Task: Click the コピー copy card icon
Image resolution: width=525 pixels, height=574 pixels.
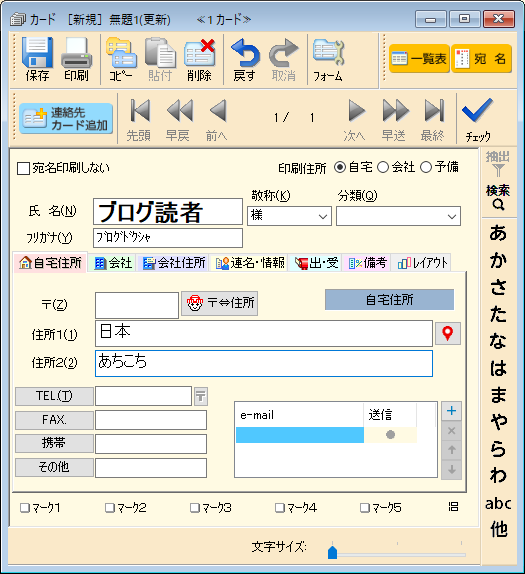Action: (121, 59)
